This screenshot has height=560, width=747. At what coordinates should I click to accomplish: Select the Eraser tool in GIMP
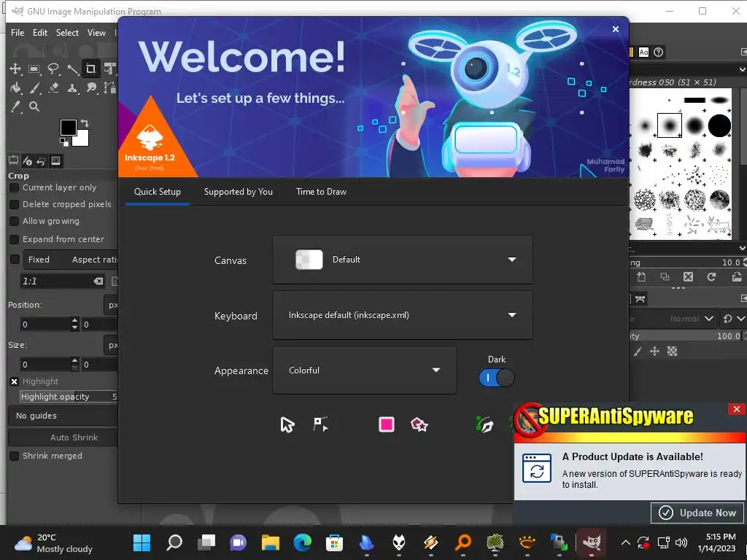click(x=53, y=87)
